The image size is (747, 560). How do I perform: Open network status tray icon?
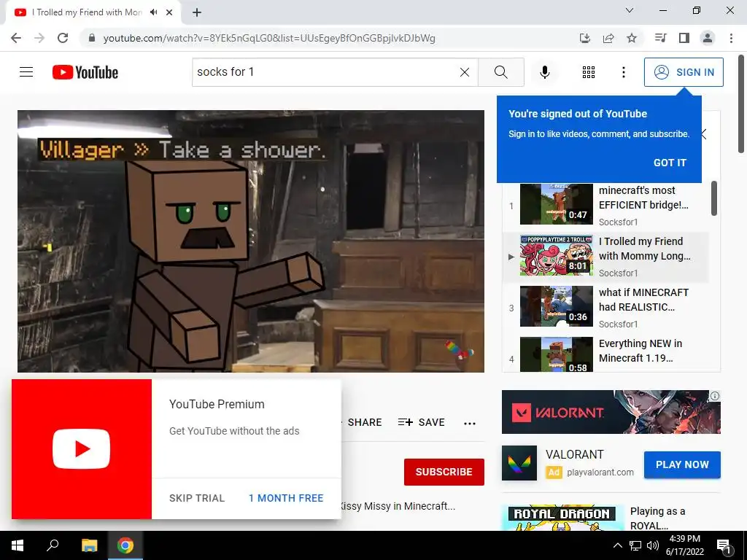point(635,545)
